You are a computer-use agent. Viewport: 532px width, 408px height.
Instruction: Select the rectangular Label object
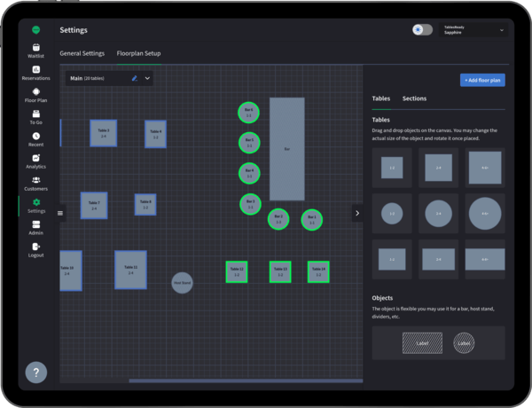(422, 343)
